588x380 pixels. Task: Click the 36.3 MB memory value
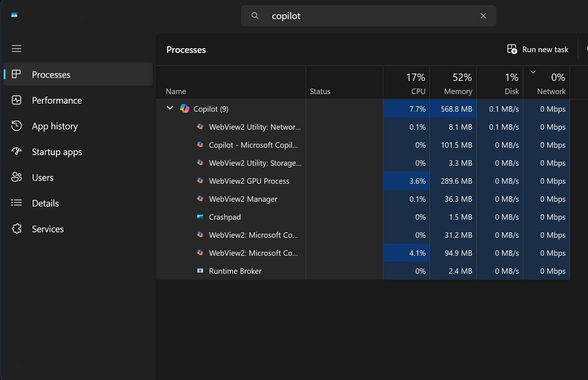pyautogui.click(x=458, y=199)
